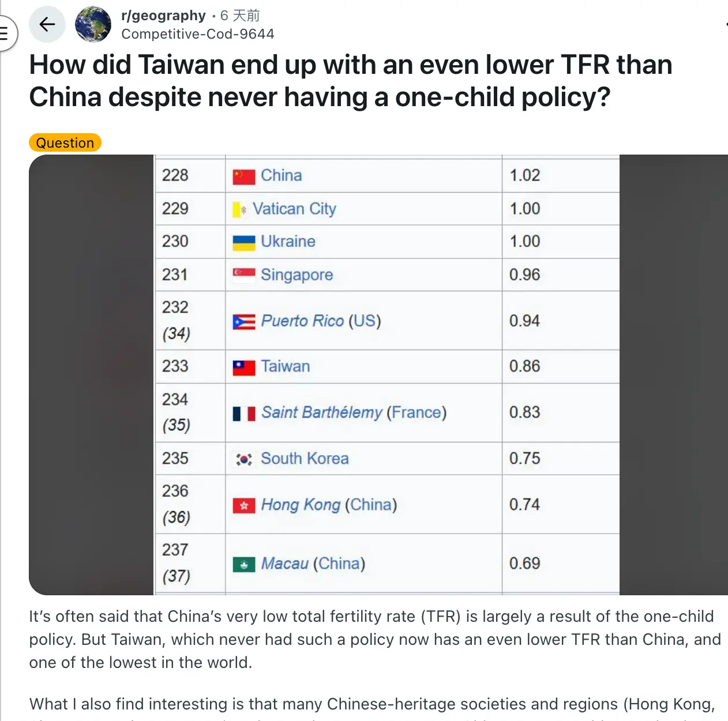The image size is (728, 721).
Task: Click the South Korea country link
Action: (305, 459)
